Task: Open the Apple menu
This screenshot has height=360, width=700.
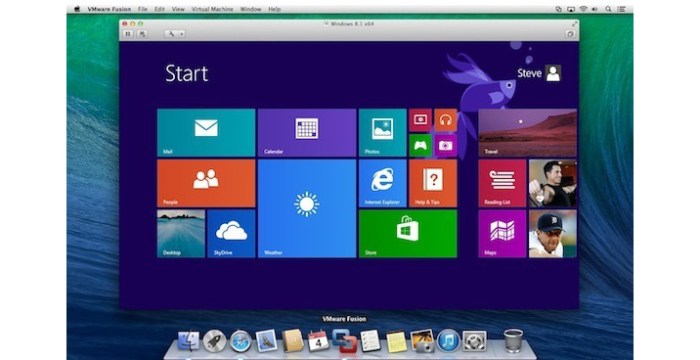Action: 77,9
